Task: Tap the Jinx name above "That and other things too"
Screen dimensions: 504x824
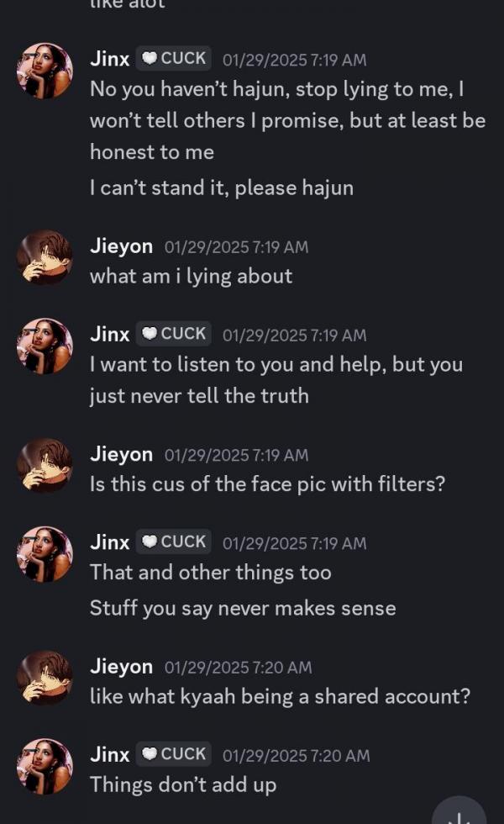Action: pyautogui.click(x=109, y=542)
